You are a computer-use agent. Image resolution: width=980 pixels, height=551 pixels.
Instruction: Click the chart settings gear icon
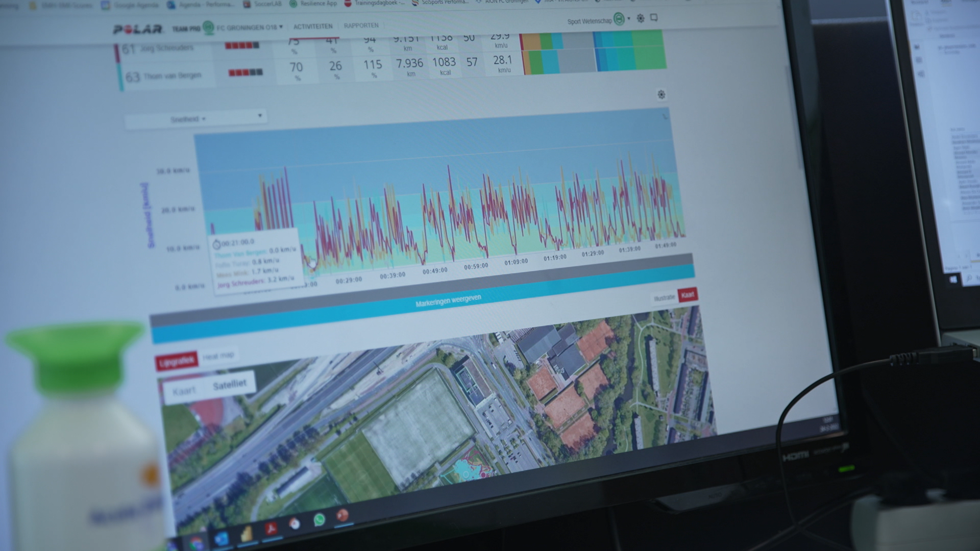661,94
